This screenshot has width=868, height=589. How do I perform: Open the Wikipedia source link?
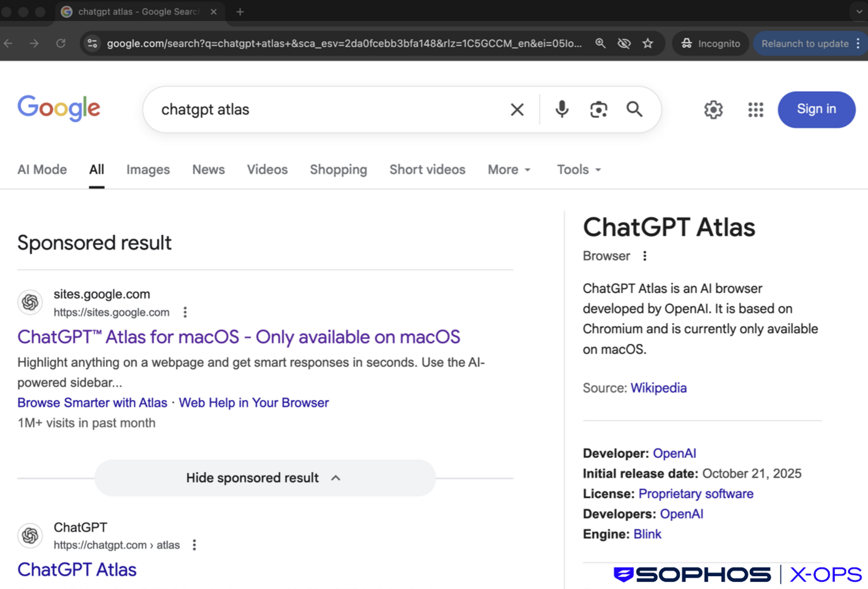[658, 388]
